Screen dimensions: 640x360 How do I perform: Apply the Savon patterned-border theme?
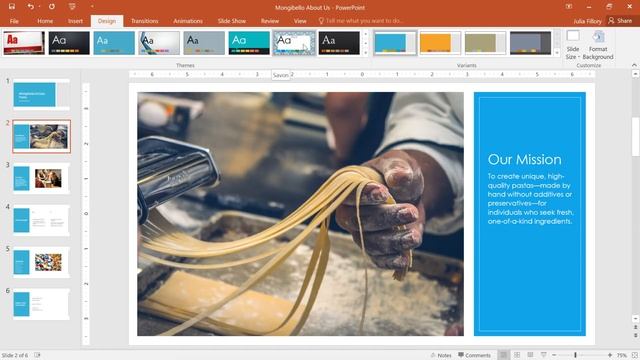(x=294, y=43)
